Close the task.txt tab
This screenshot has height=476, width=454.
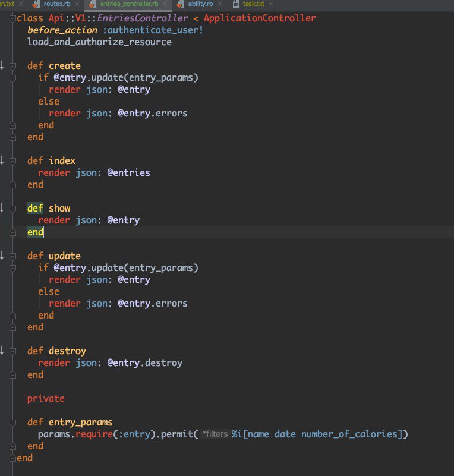pyautogui.click(x=271, y=4)
